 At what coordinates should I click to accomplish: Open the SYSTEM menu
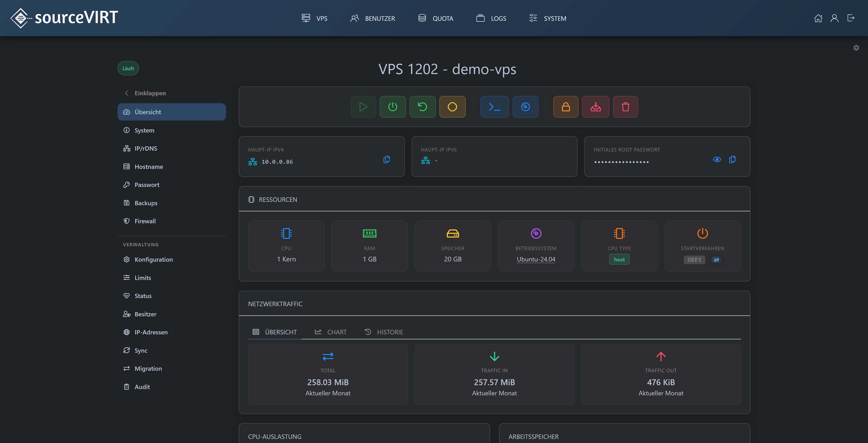click(547, 18)
